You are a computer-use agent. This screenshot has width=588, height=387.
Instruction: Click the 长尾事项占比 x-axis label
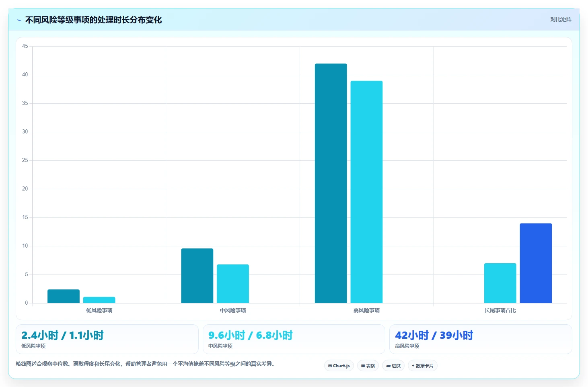tap(500, 310)
